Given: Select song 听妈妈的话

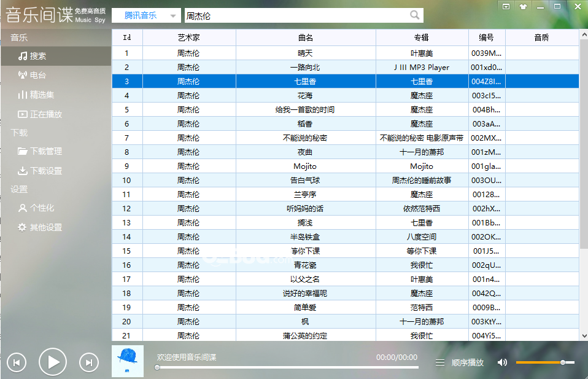Looking at the screenshot, I should (x=305, y=209).
